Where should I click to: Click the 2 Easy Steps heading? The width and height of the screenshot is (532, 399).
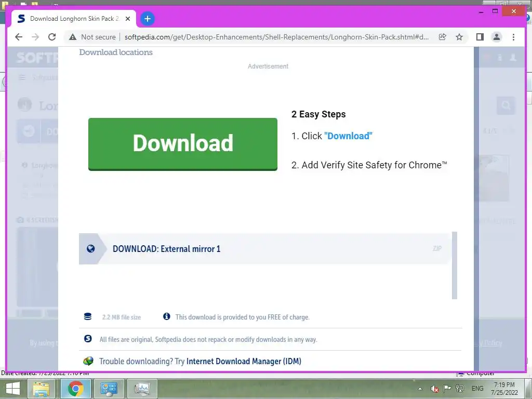tap(318, 114)
